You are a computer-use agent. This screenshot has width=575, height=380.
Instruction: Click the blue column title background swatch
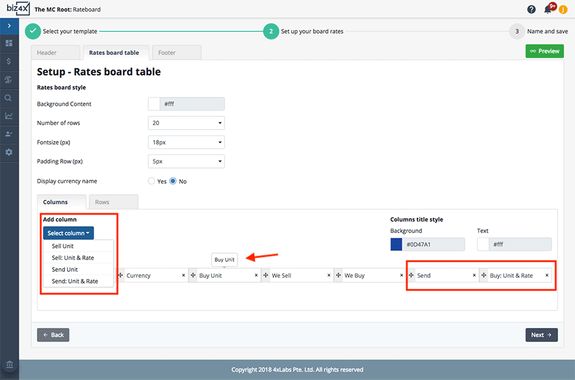click(396, 244)
